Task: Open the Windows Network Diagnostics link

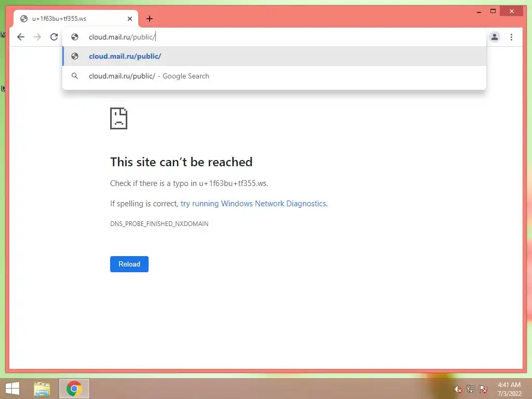Action: coord(254,204)
